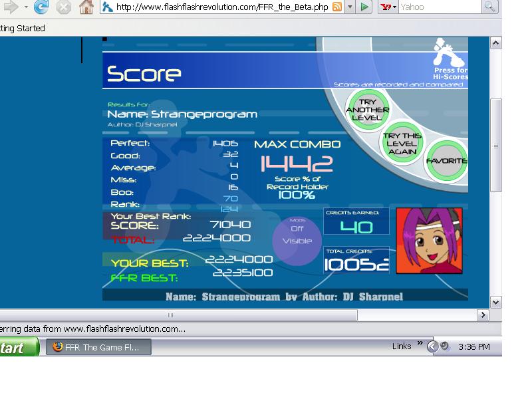
Task: Expand the Links toolbar chevron
Action: point(420,343)
